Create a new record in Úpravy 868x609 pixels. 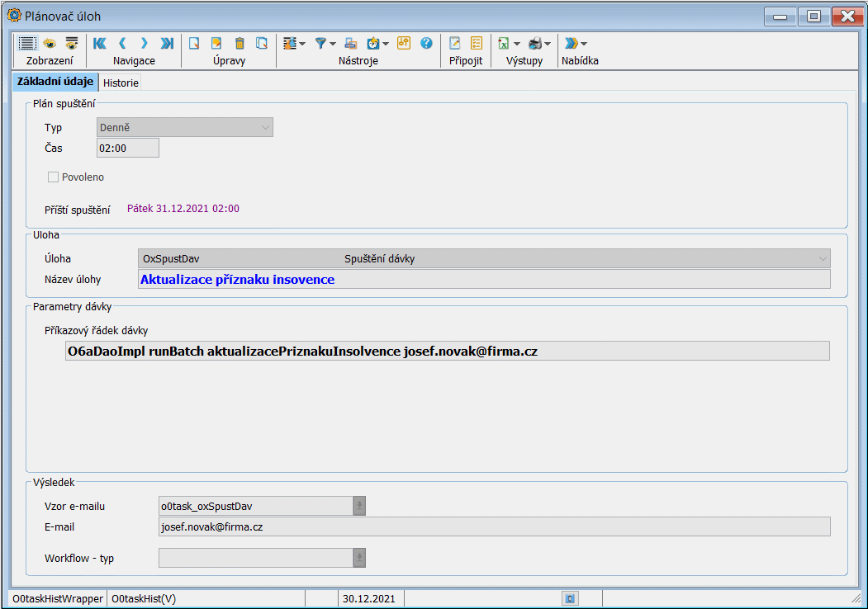195,44
